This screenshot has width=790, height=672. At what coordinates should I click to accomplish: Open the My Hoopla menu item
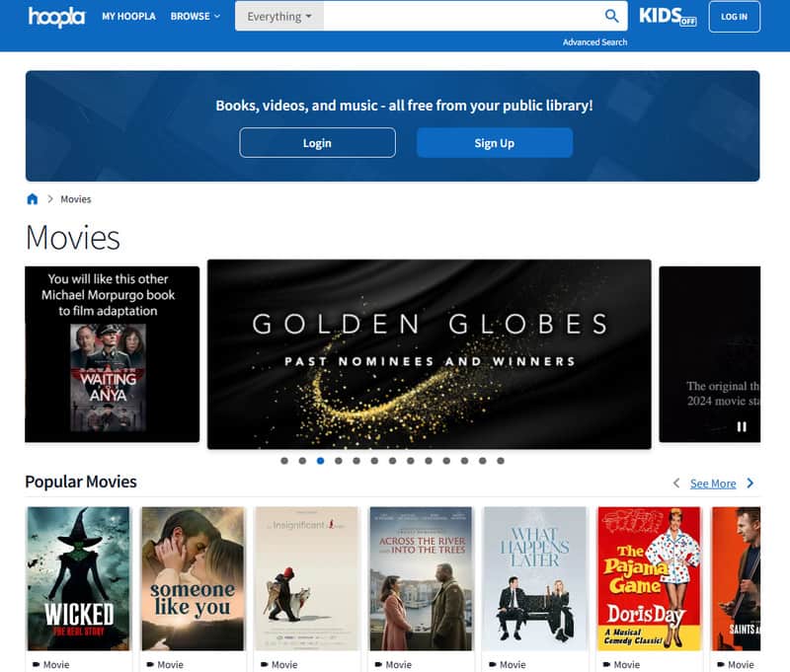tap(128, 17)
